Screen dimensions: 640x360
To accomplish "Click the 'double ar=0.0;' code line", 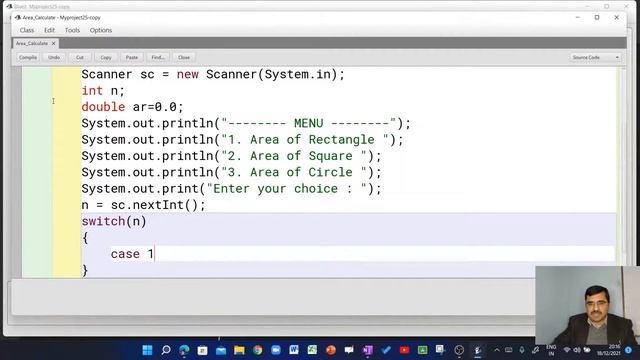I will tap(132, 107).
